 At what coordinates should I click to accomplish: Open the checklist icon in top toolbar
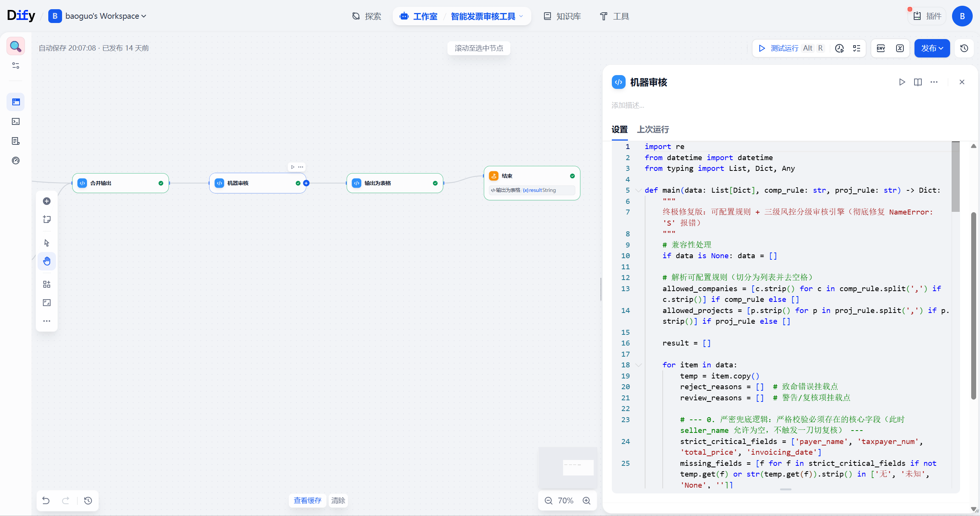coord(857,48)
